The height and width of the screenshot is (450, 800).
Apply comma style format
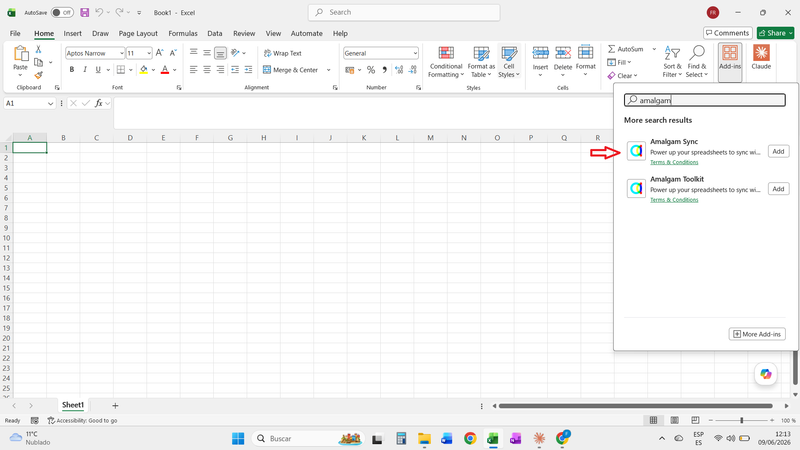pos(384,70)
